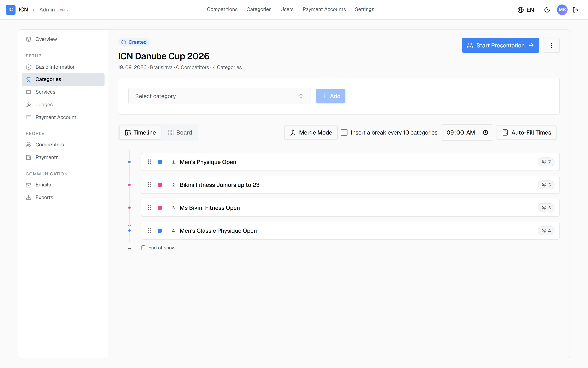This screenshot has width=588, height=368.
Task: Select Ms Bikini Fitness Open title
Action: pyautogui.click(x=210, y=208)
